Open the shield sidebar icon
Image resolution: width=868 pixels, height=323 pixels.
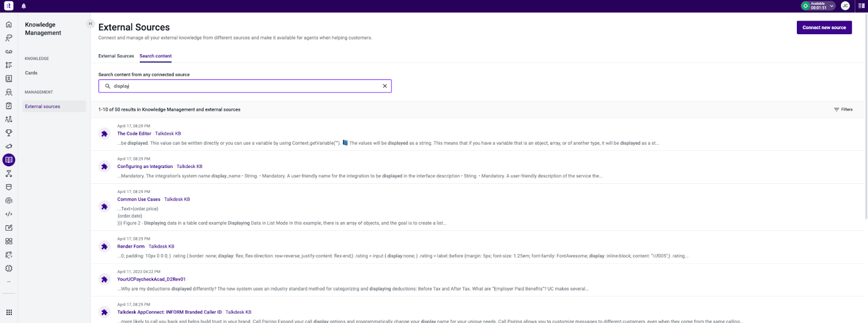pyautogui.click(x=9, y=187)
